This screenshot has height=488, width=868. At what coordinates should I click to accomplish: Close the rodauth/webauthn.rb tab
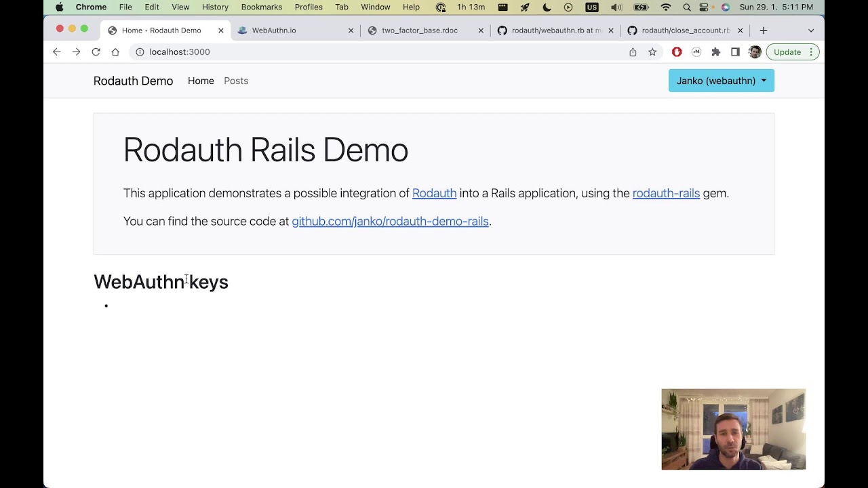click(611, 30)
